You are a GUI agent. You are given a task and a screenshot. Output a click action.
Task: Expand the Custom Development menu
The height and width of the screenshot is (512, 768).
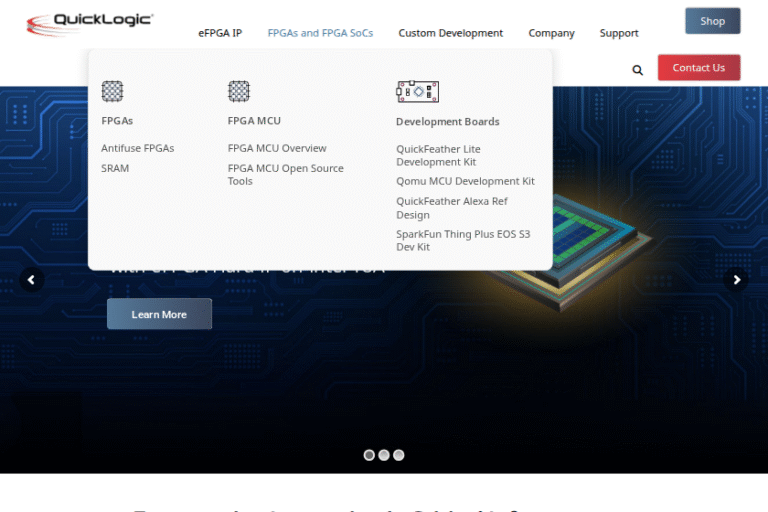450,33
